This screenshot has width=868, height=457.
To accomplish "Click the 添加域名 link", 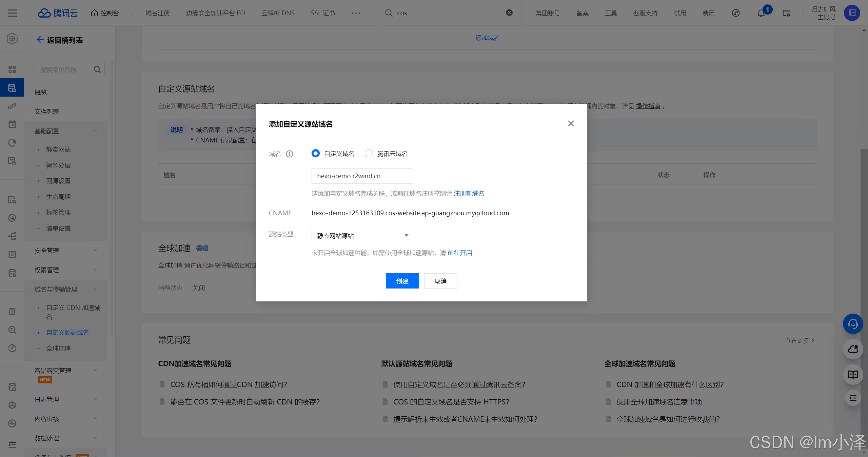I will point(487,38).
